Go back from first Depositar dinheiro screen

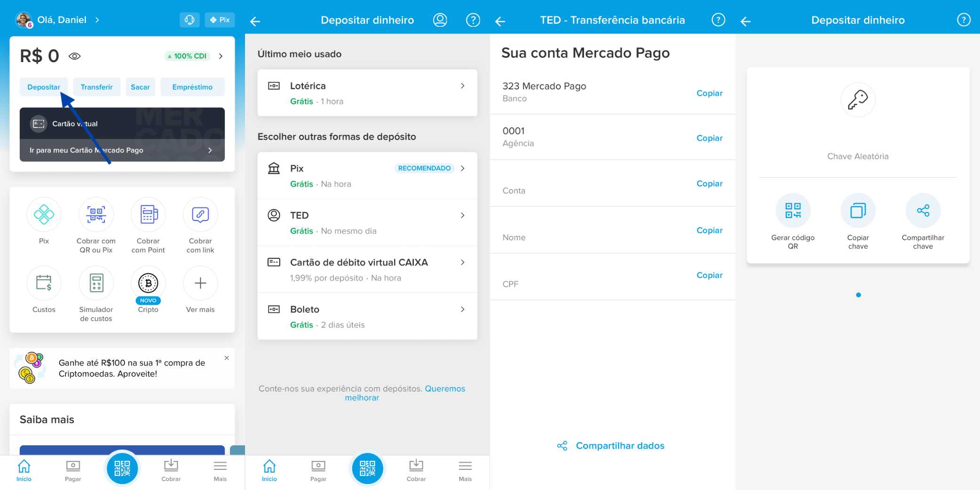(x=255, y=21)
